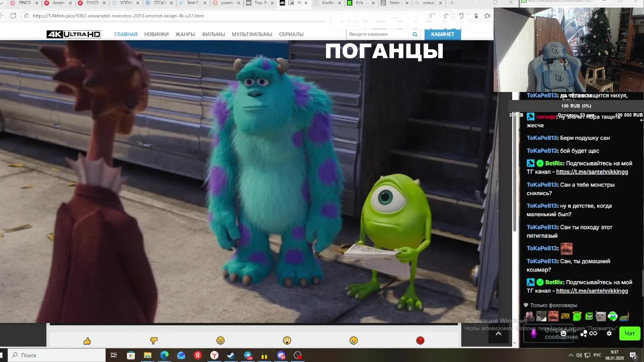The image size is (644, 362).
Task: Open the volume control in system tray
Action: point(579,355)
